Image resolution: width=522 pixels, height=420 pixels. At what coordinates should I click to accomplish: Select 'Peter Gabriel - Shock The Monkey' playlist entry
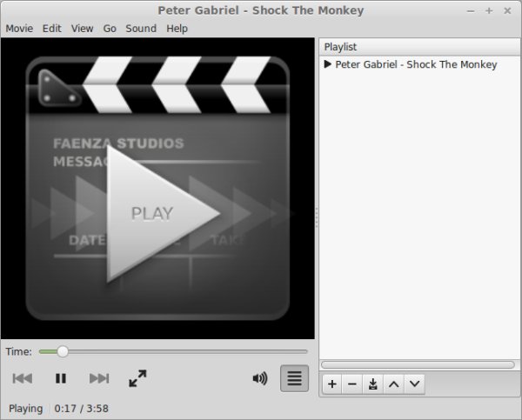(x=419, y=64)
